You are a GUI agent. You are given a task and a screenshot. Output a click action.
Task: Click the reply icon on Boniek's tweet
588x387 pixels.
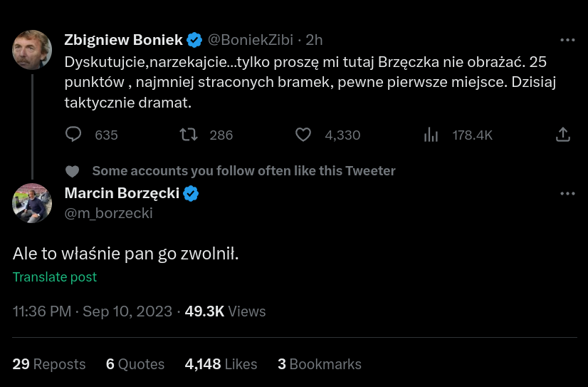coord(74,135)
